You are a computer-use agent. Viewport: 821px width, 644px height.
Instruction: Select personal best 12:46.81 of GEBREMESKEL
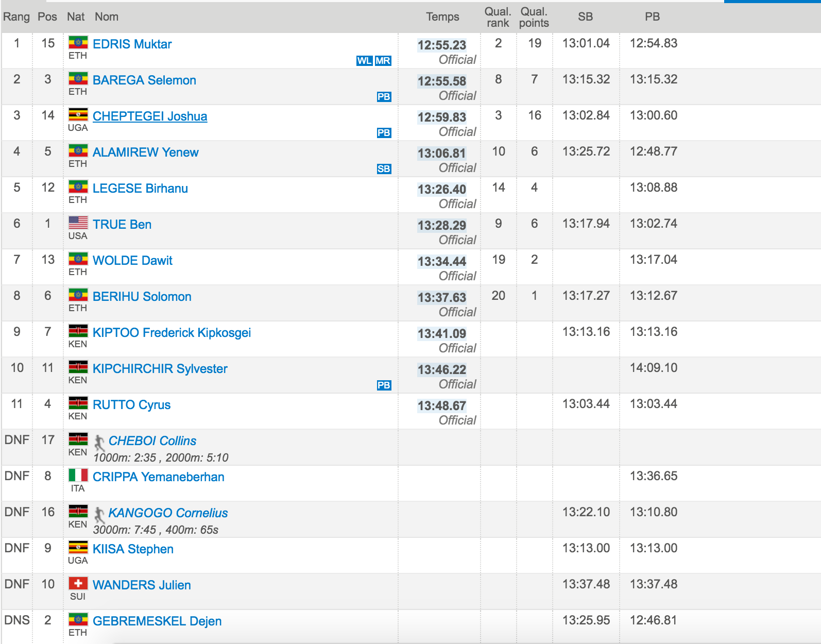pos(654,620)
